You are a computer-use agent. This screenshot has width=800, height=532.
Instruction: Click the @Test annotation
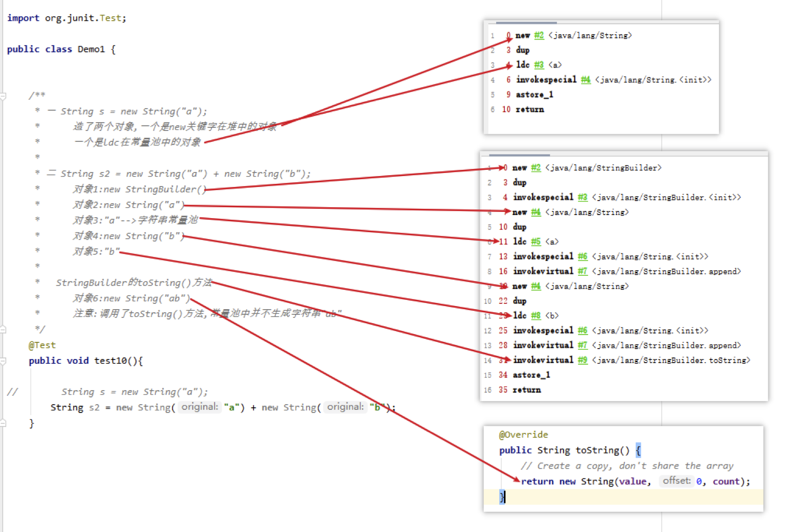click(42, 345)
